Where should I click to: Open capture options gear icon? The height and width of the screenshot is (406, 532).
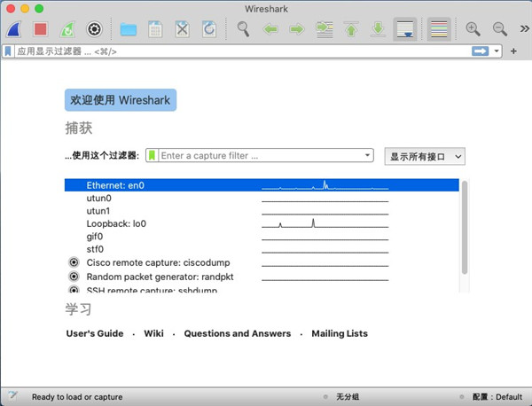[93, 28]
